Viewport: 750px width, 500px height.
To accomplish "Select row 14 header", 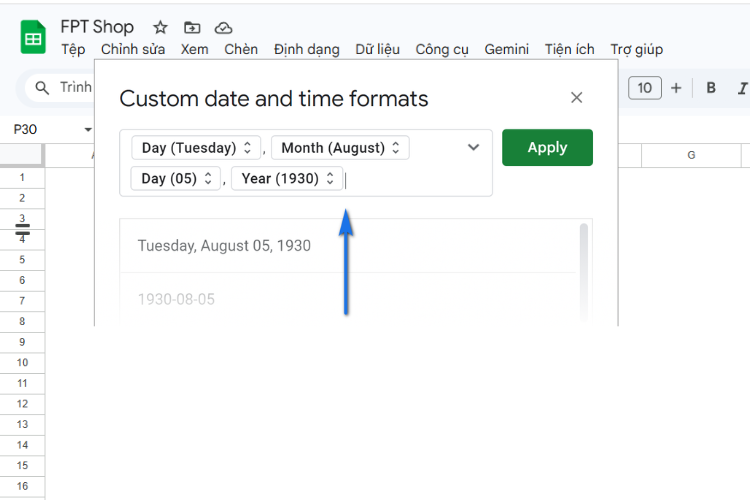I will [x=22, y=445].
